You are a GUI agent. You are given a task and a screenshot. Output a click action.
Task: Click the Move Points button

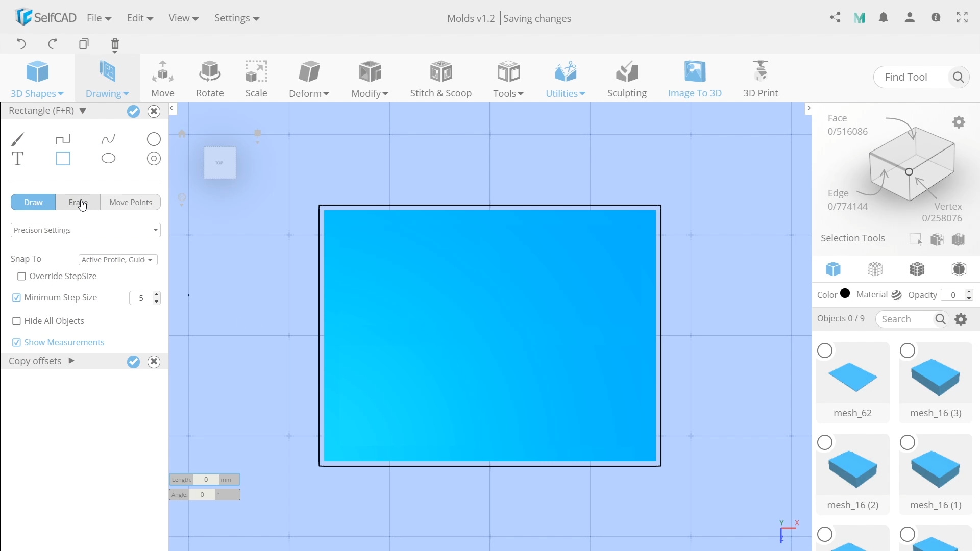point(130,202)
